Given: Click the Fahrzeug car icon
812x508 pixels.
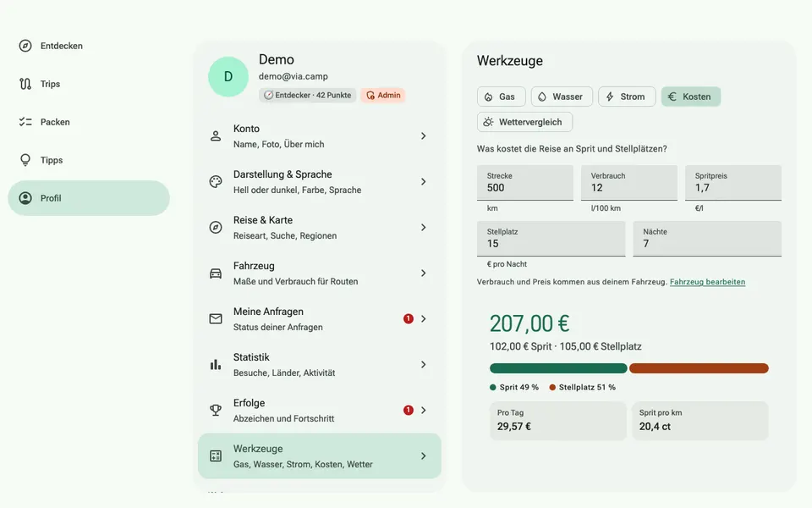Looking at the screenshot, I should coord(216,273).
